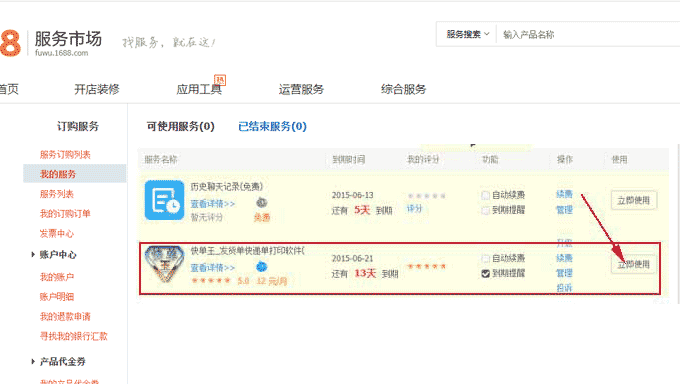Open 服务列表 in the sidebar

click(x=57, y=194)
